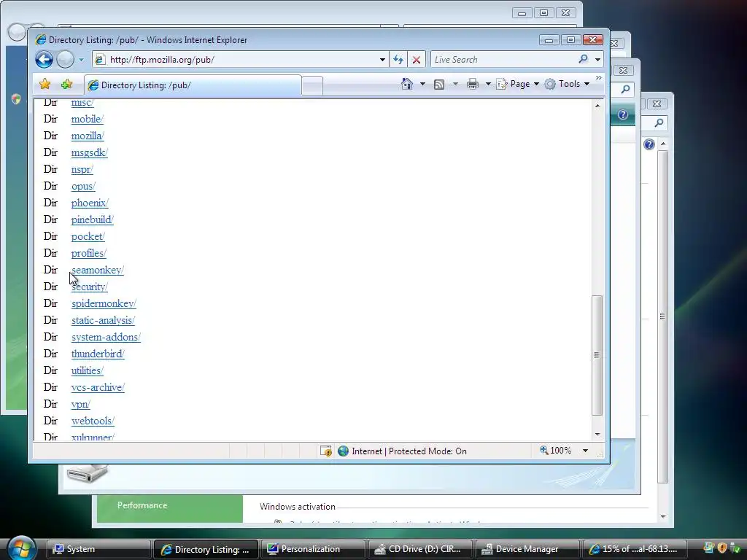Open Favorites Center star icon
747x560 pixels.
click(x=44, y=85)
